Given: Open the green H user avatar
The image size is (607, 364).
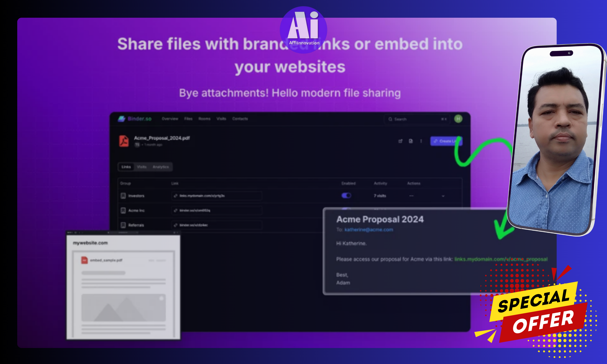Looking at the screenshot, I should [458, 119].
